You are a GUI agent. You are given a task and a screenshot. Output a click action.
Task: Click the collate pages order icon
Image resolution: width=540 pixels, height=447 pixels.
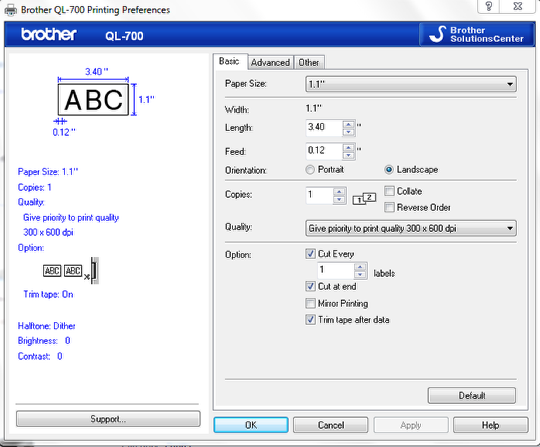point(364,198)
